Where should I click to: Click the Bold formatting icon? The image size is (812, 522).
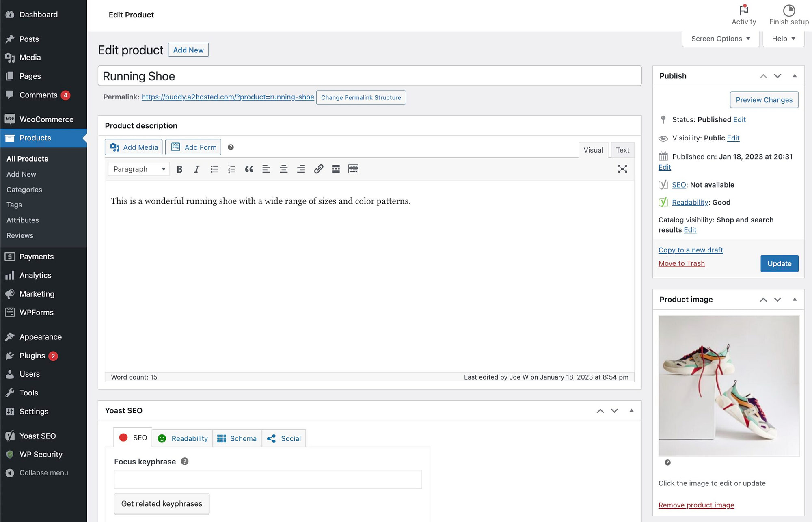(x=179, y=169)
